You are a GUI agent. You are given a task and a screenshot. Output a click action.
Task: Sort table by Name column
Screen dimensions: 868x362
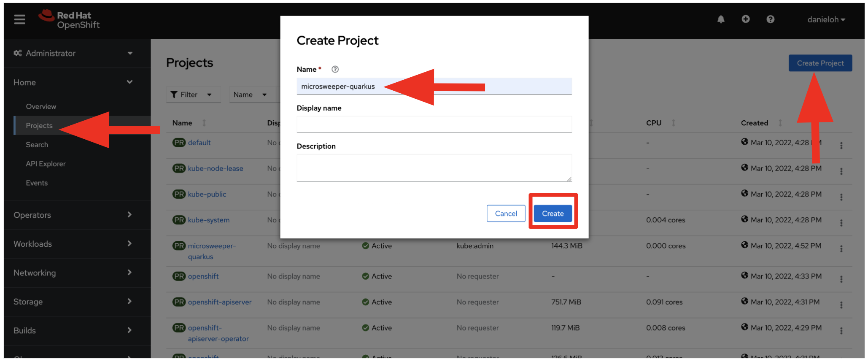[189, 123]
